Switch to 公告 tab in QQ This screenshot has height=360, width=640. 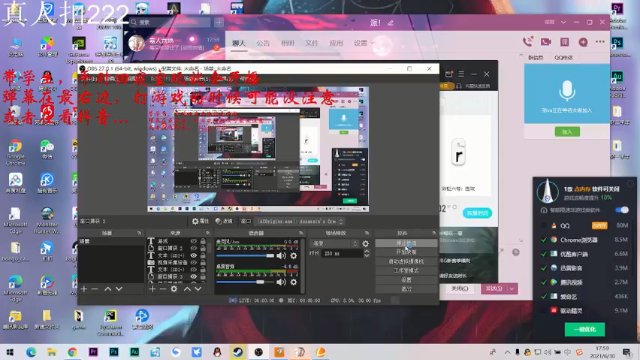(263, 43)
